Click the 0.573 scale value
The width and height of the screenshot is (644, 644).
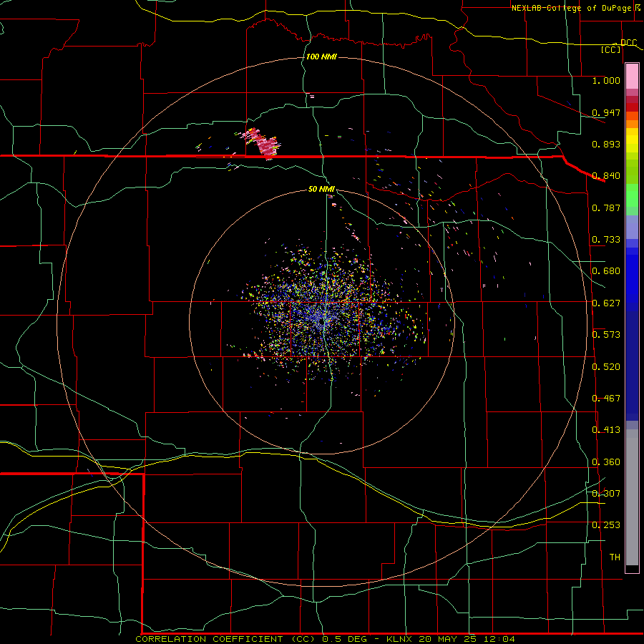point(606,335)
